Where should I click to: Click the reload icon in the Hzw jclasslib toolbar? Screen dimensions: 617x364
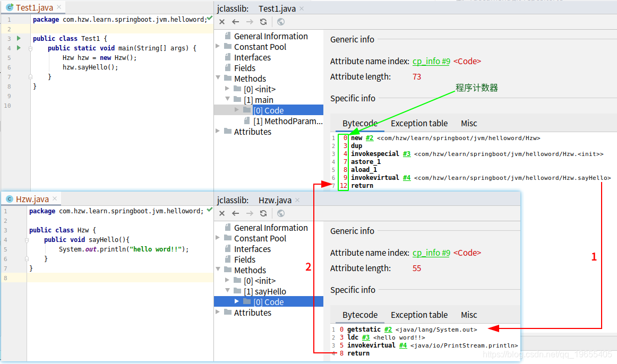263,213
